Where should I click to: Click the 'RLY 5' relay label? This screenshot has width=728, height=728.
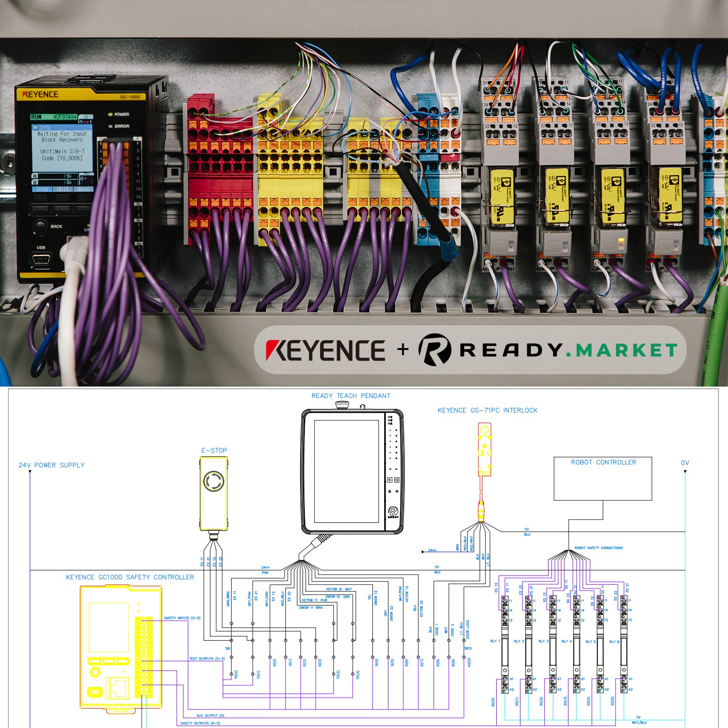pyautogui.click(x=590, y=641)
